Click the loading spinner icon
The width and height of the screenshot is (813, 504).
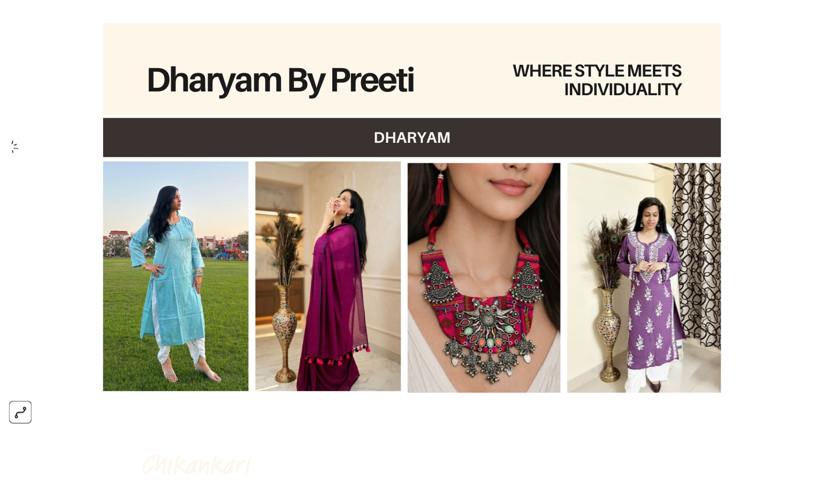click(15, 147)
